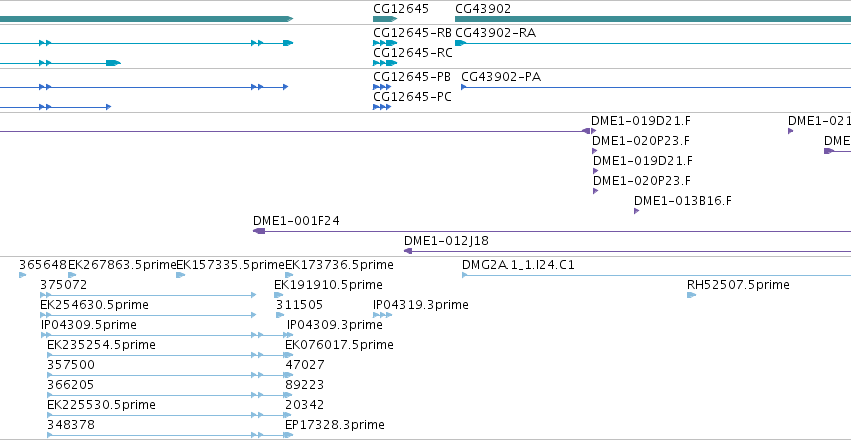Select the IP04319.3prime feature
This screenshot has height=440, width=851.
[421, 305]
